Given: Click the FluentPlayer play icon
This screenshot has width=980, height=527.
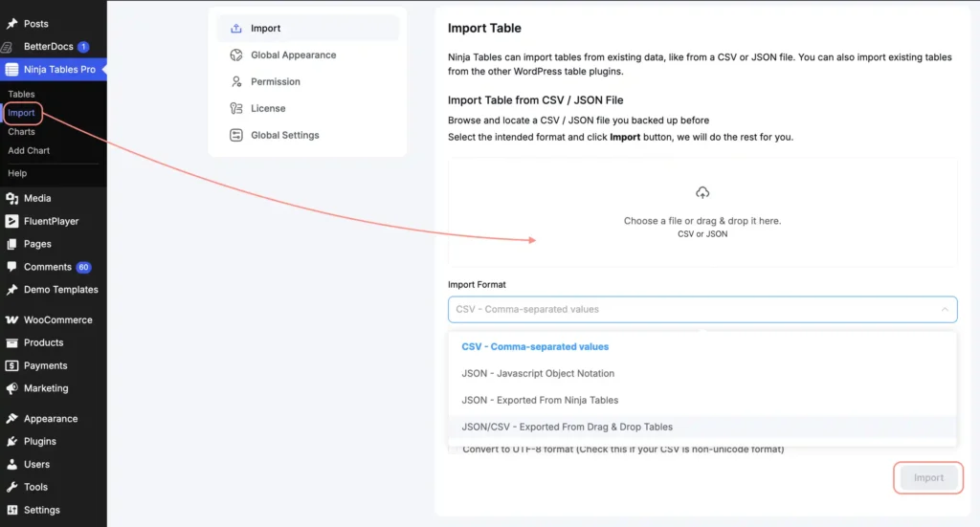Looking at the screenshot, I should tap(11, 221).
